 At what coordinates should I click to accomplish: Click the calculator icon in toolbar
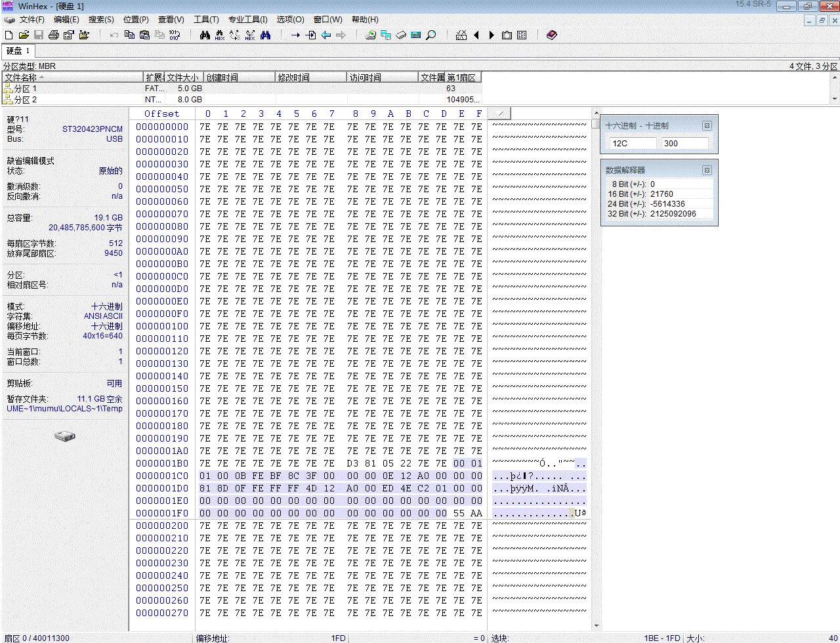[415, 35]
